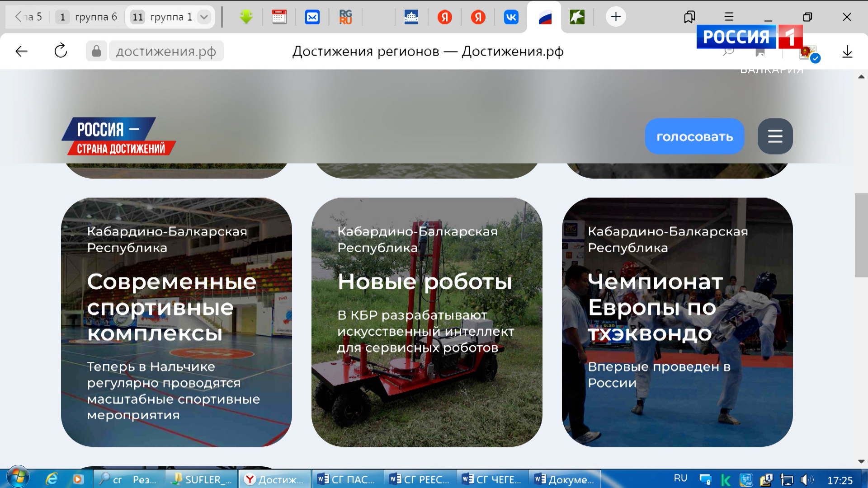Screen dimensions: 868x488
Task: Click the "Россия – страна достижений" logo
Action: [118, 136]
